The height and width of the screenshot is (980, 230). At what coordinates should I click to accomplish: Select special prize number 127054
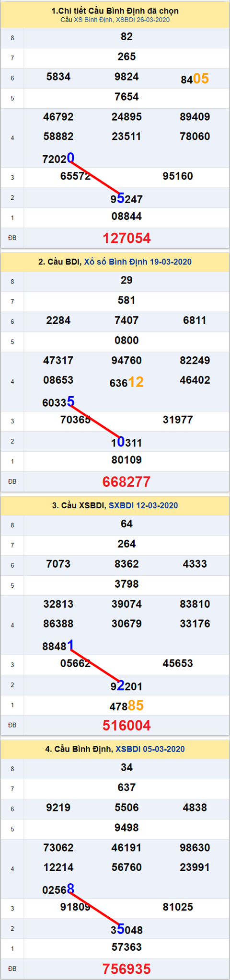pyautogui.click(x=126, y=238)
